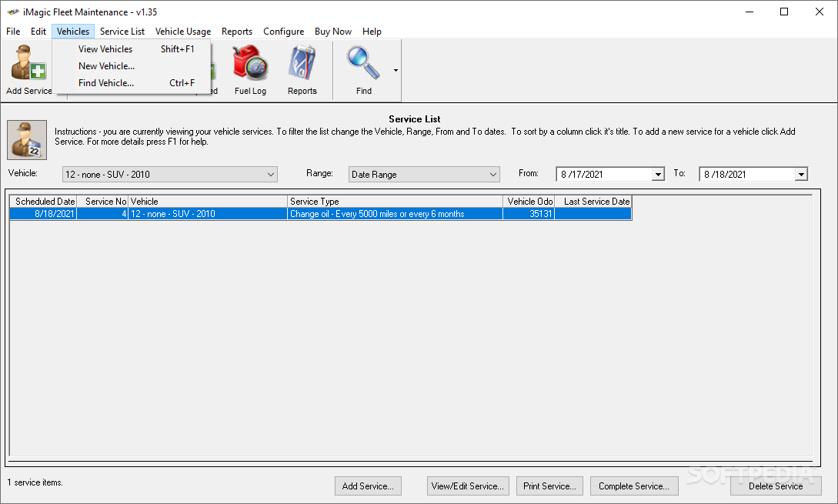Select the Change oil service type cell
This screenshot has height=504, width=838.
[x=395, y=214]
